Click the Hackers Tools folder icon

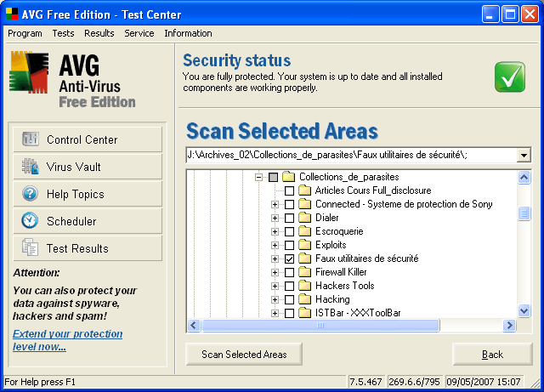[304, 286]
